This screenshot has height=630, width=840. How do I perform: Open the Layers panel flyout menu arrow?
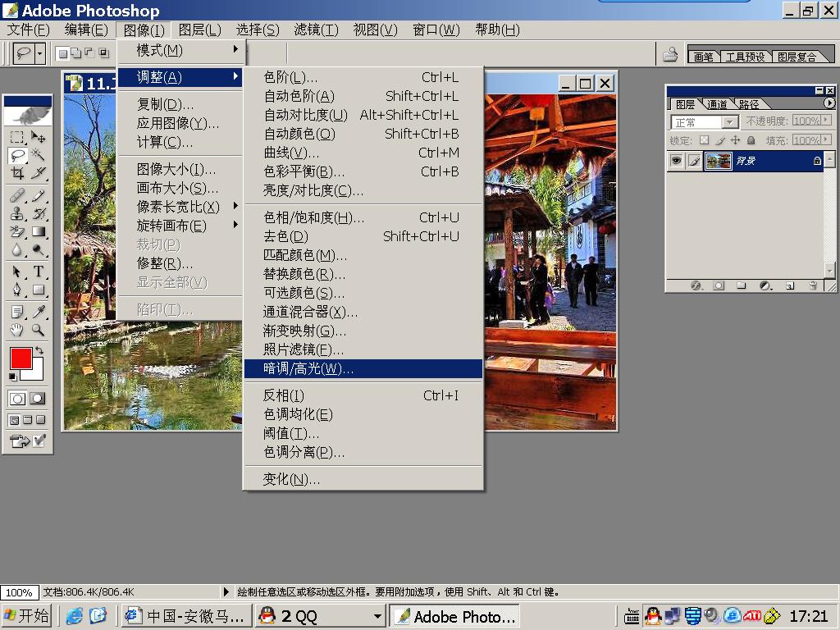tap(829, 103)
